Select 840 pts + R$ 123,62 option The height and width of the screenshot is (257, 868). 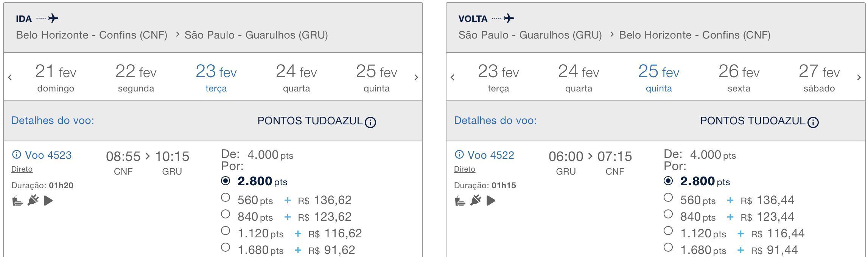pyautogui.click(x=226, y=214)
